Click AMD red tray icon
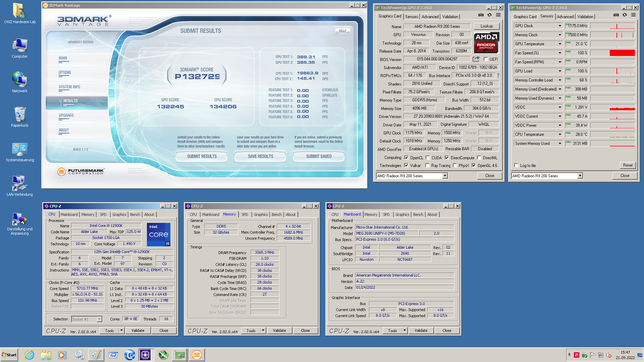This screenshot has height=362, width=644. pyautogui.click(x=577, y=355)
